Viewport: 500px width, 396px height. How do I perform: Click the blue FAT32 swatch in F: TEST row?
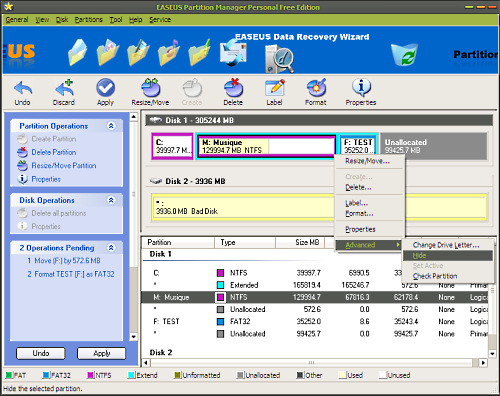[x=220, y=322]
